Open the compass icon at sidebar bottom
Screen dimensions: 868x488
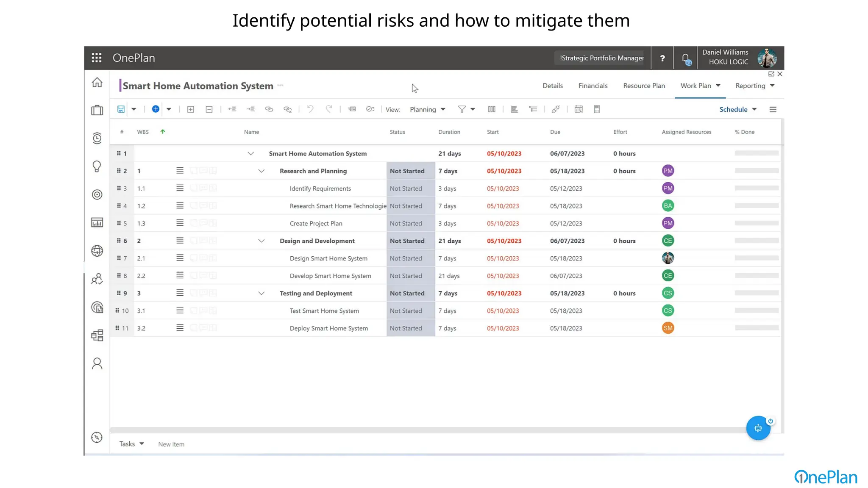pos(97,437)
